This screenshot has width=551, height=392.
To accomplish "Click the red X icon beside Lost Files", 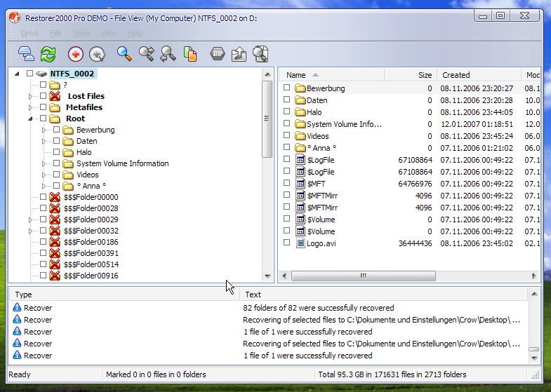I will [x=55, y=96].
